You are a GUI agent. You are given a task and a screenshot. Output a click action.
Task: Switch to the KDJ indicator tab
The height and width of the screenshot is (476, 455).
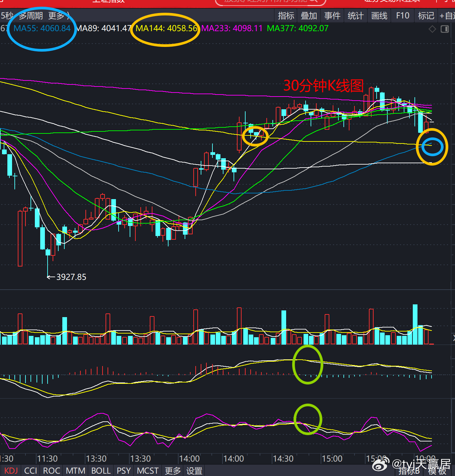pos(11,471)
